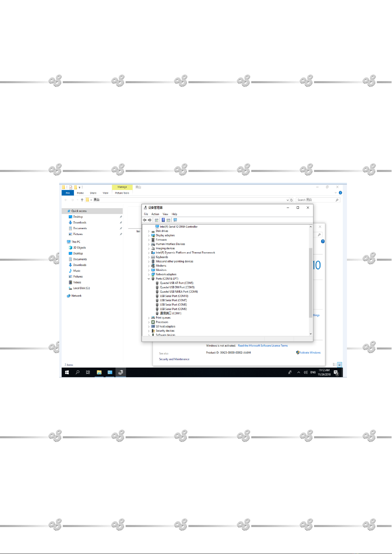Click the Device Manager vertical scrollbar thumb
The image size is (392, 554).
point(310,283)
